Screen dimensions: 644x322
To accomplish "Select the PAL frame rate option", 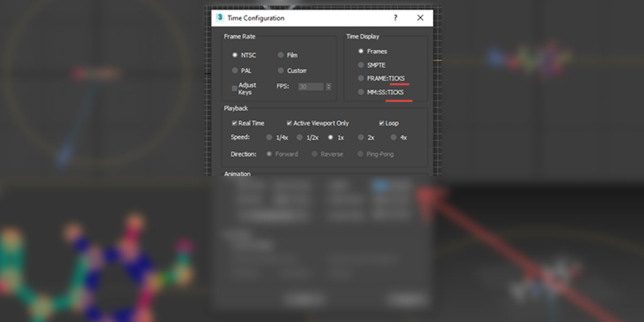I will click(x=235, y=70).
